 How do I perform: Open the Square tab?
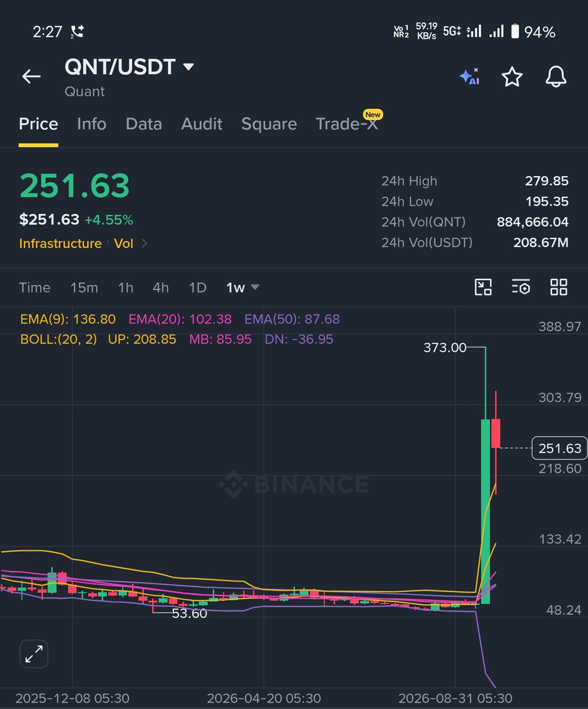tap(269, 124)
